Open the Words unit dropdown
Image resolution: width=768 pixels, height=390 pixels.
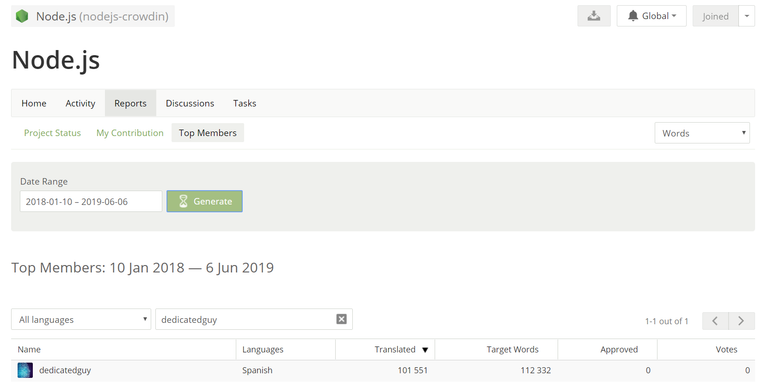(x=702, y=133)
